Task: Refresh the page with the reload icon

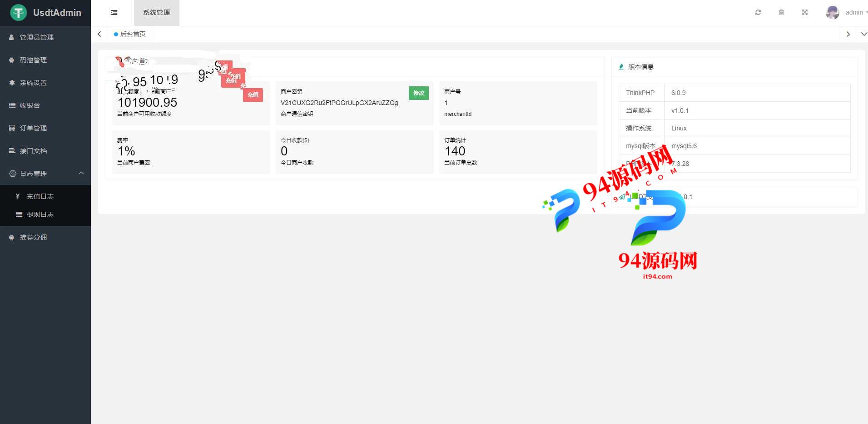Action: [x=758, y=12]
